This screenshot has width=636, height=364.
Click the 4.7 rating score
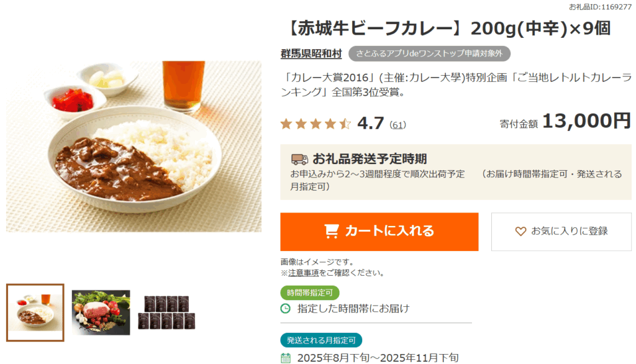pyautogui.click(x=371, y=123)
